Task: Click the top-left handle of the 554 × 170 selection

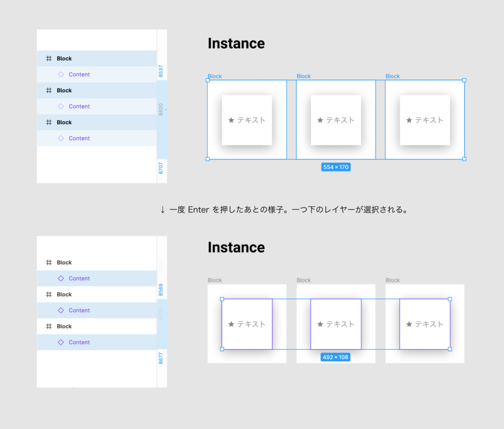Action: tap(207, 80)
